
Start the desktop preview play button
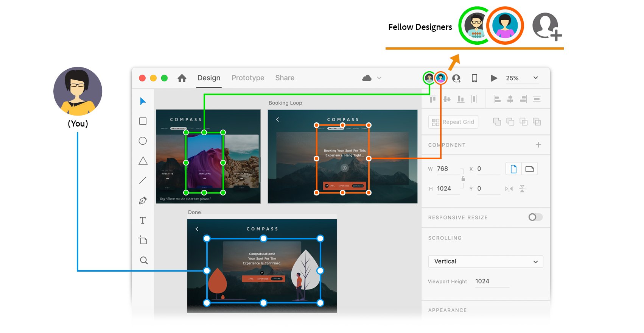point(494,78)
